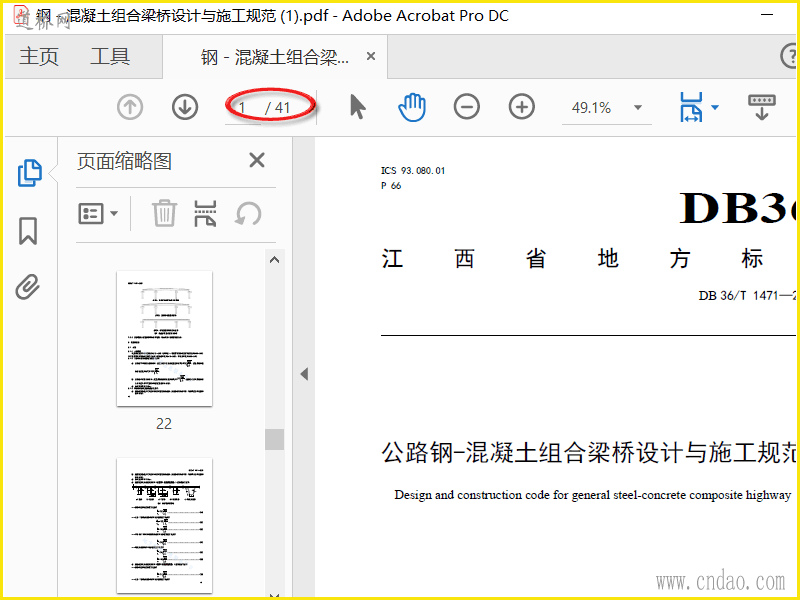
Task: Click the Acrobat PDF icon in title bar
Action: pos(20,15)
